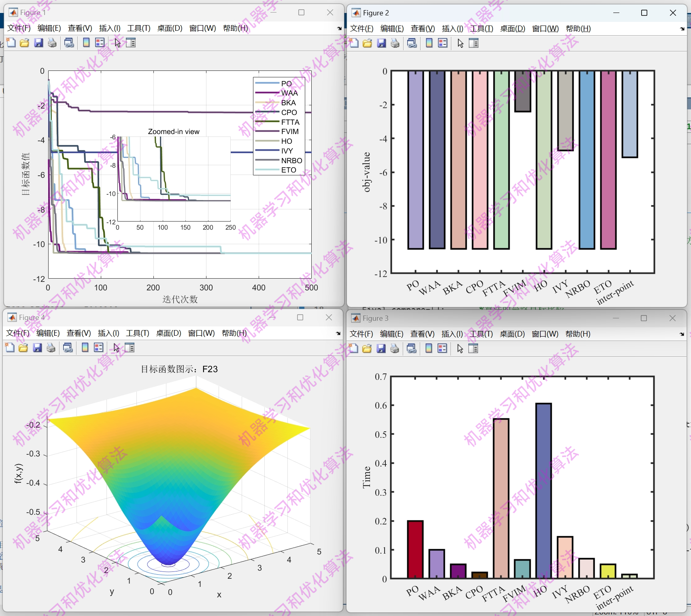Select Edit Plot arrow in Figure 4 toolbar

click(116, 347)
